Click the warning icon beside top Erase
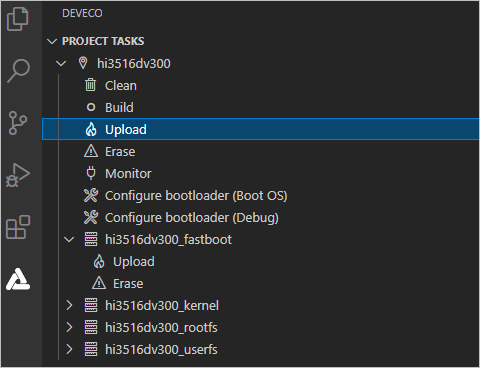 pyautogui.click(x=91, y=151)
